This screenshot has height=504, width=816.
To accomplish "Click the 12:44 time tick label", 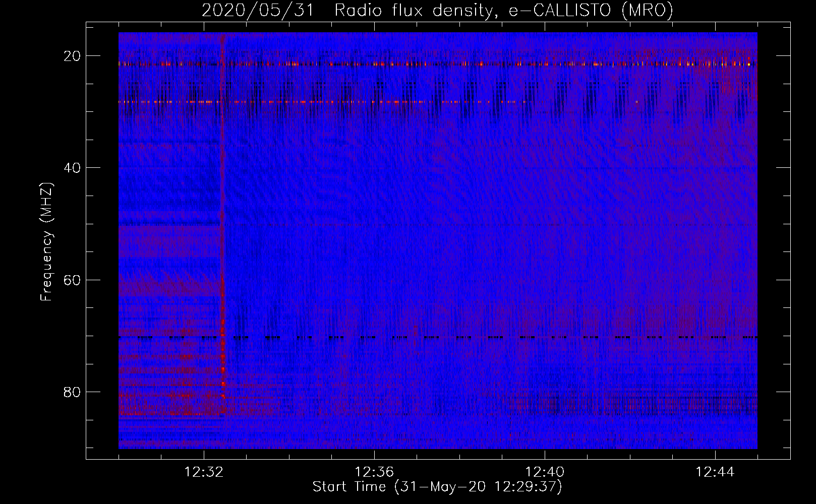I will [x=715, y=472].
